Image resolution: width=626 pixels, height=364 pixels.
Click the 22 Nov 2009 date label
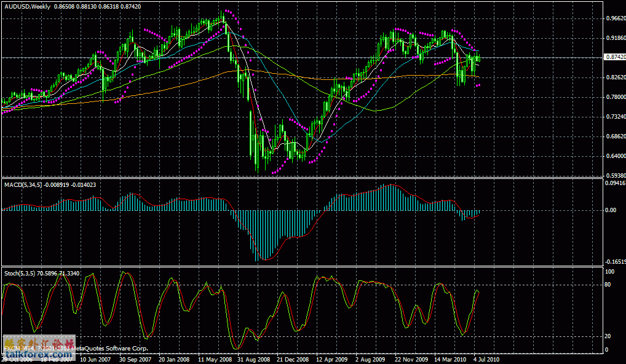[x=411, y=359]
